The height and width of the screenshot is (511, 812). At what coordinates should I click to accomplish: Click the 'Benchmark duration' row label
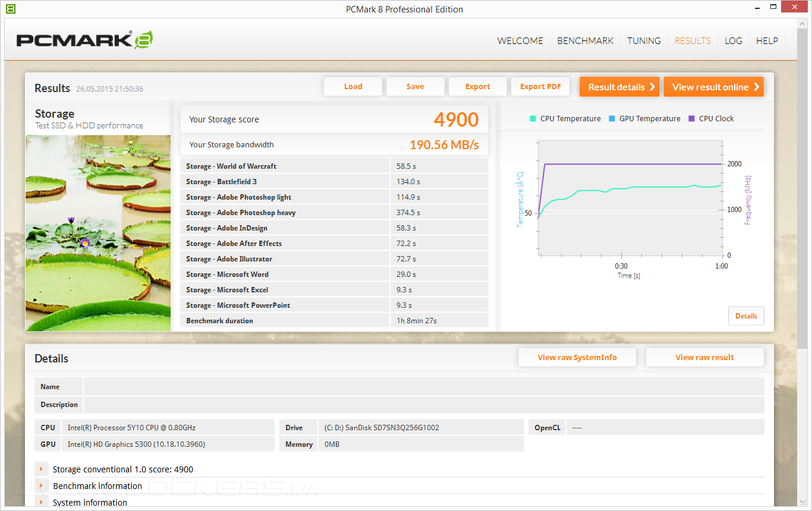coord(219,321)
